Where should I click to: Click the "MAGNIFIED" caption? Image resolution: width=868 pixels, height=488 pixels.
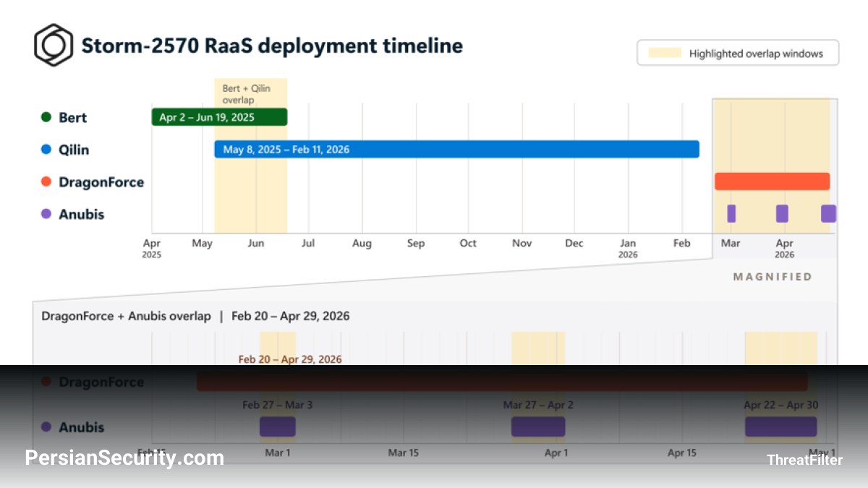[773, 277]
